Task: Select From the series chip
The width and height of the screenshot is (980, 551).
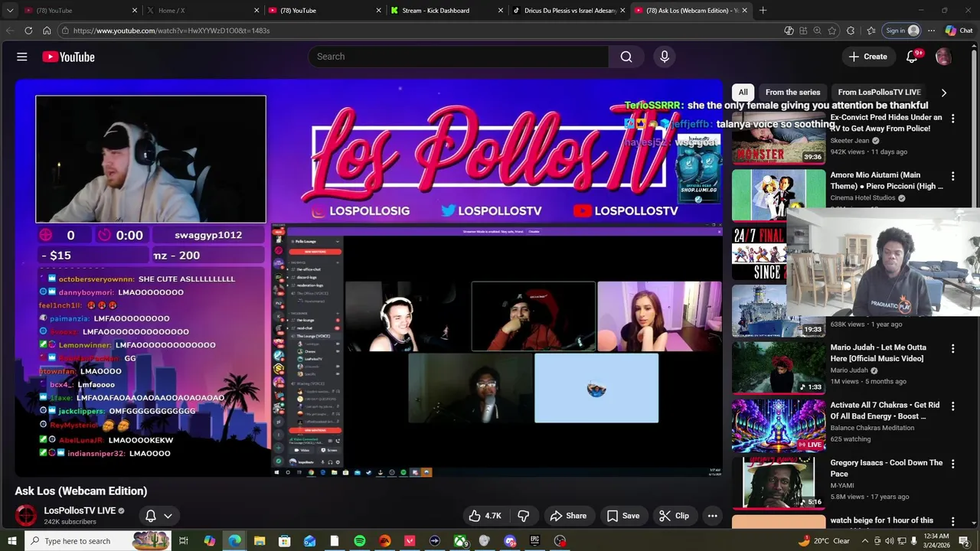Action: point(792,92)
